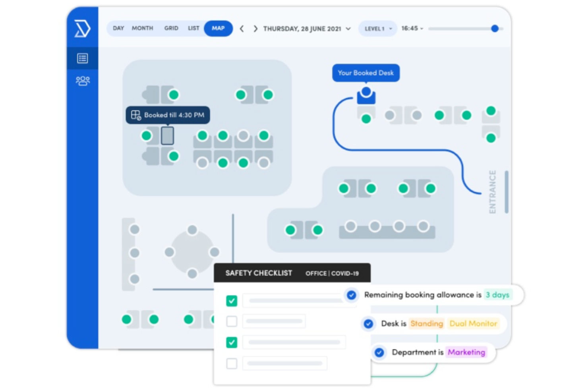Switch to the MONTH view tab
The height and width of the screenshot is (392, 588).
pyautogui.click(x=142, y=28)
